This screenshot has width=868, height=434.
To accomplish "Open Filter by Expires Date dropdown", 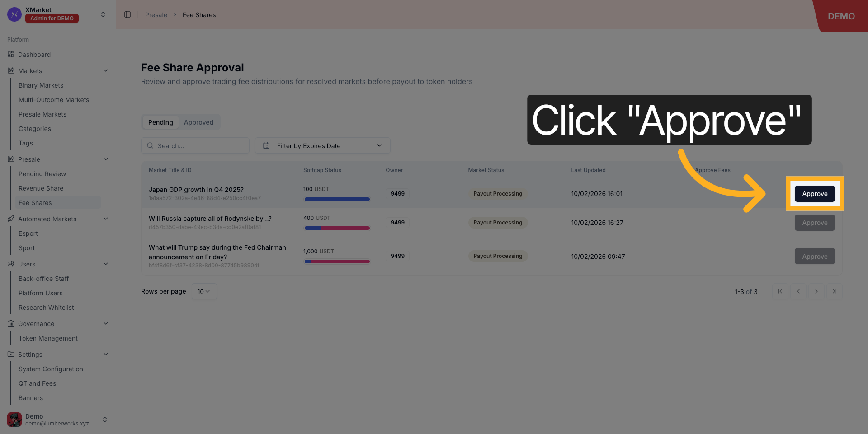I will click(322, 145).
